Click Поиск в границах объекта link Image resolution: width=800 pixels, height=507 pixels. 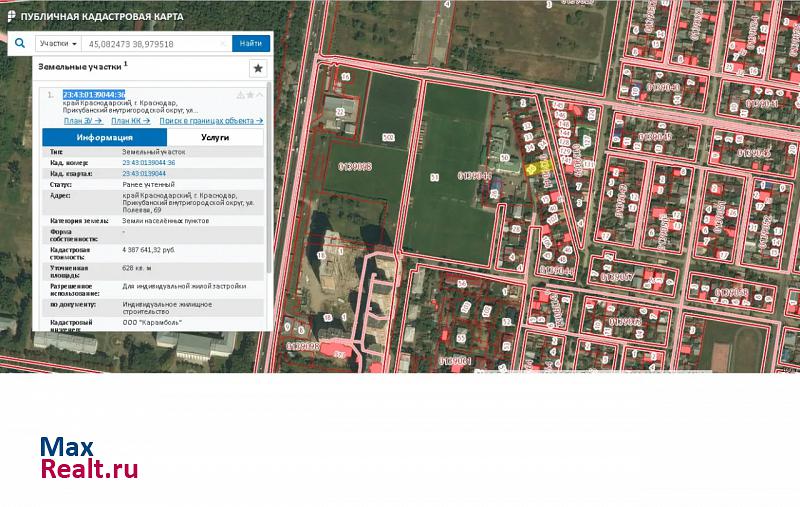211,120
